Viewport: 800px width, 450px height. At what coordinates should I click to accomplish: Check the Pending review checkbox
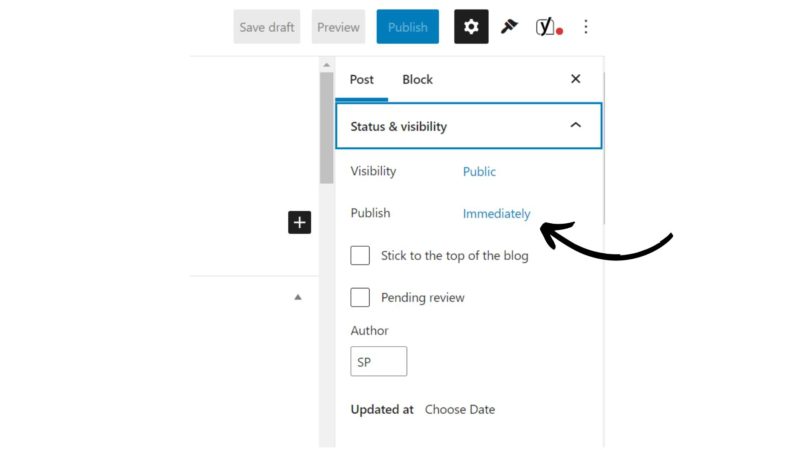click(x=360, y=297)
